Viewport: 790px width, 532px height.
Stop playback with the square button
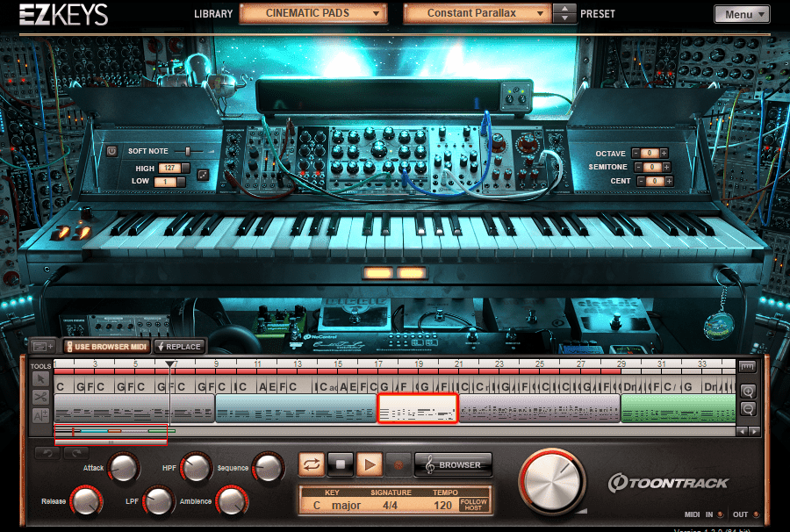(341, 464)
